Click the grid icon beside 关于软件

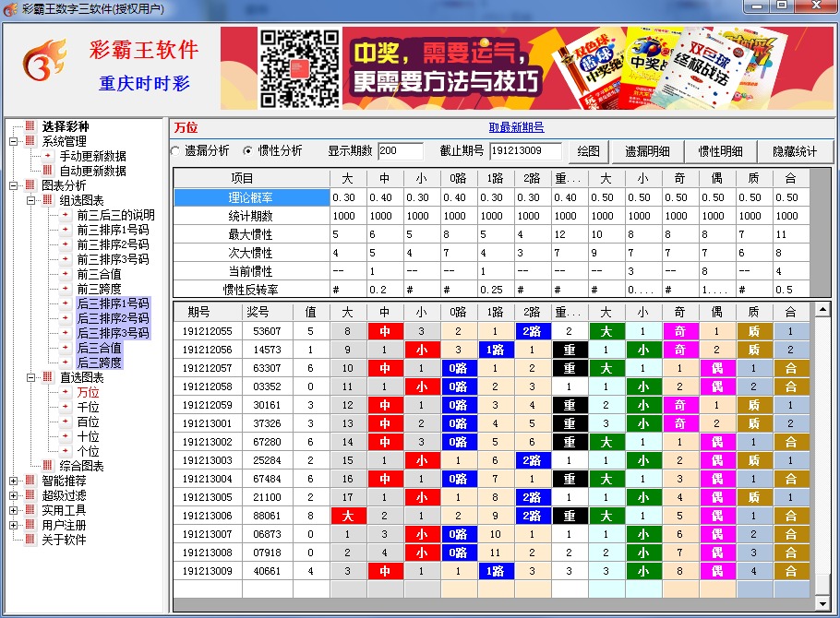(30, 540)
